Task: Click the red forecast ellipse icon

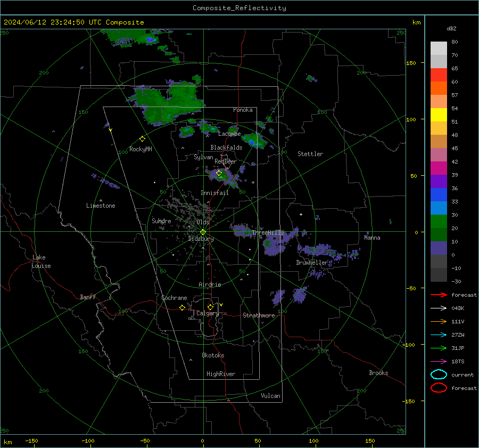Action: pyautogui.click(x=439, y=388)
